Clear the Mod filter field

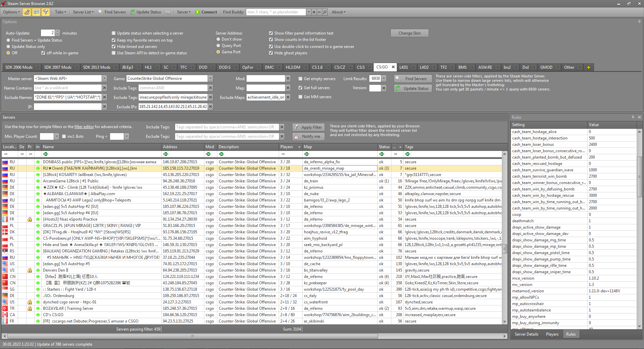(x=288, y=78)
